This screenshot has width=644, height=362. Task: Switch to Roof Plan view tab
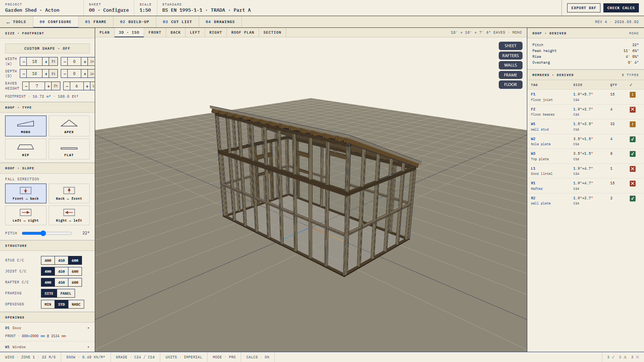243,33
